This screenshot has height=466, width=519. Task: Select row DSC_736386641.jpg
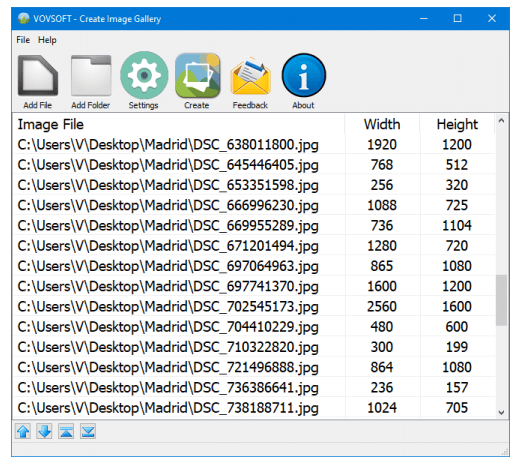pos(254,388)
